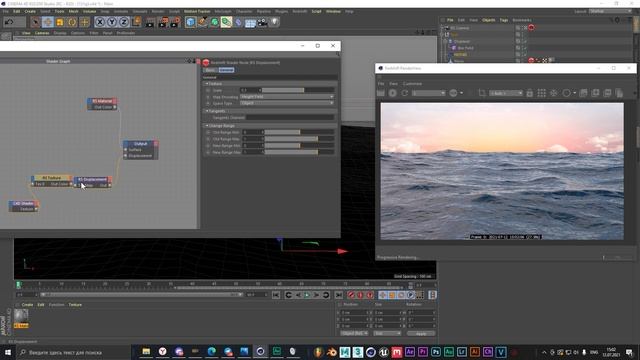The image size is (640, 360).
Task: Click the Coordinate System toolbar icon
Action: 136,22
